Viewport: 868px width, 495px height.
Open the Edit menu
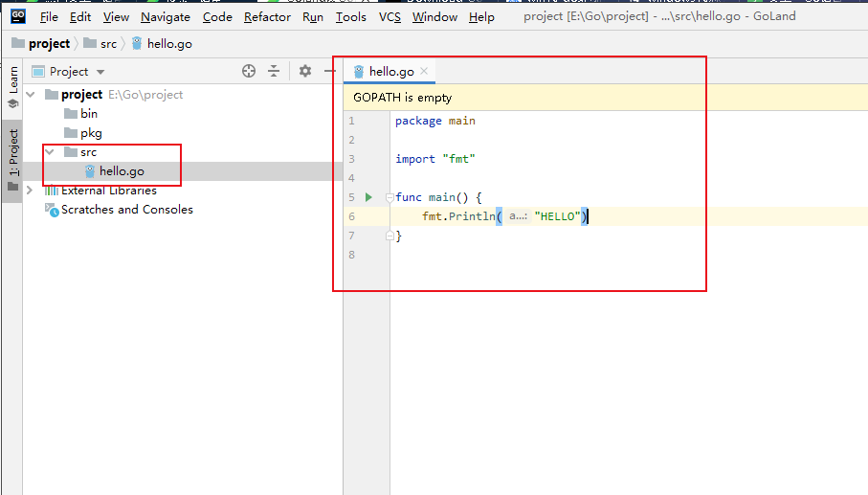[80, 17]
